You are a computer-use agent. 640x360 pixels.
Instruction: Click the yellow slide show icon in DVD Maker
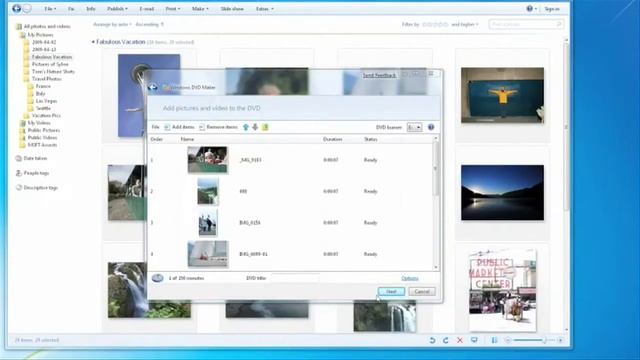pos(265,127)
